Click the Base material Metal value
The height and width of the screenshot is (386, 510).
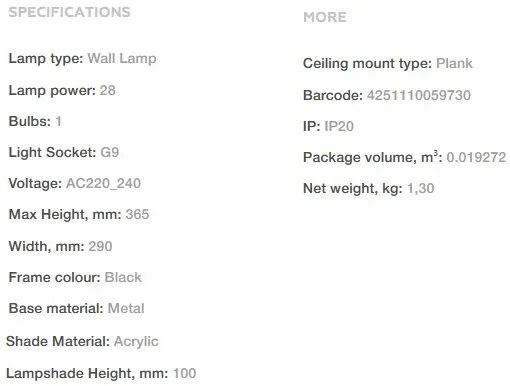tap(126, 308)
